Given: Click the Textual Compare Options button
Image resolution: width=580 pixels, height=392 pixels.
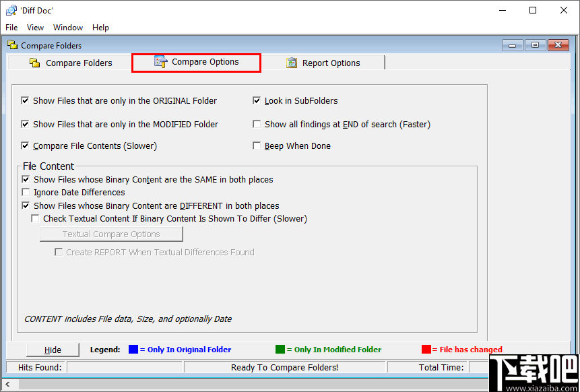Looking at the screenshot, I should (x=111, y=234).
